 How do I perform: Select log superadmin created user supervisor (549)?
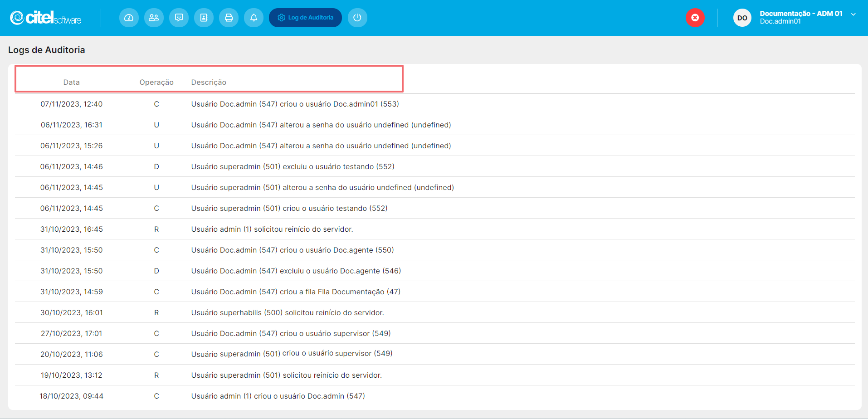coord(292,354)
